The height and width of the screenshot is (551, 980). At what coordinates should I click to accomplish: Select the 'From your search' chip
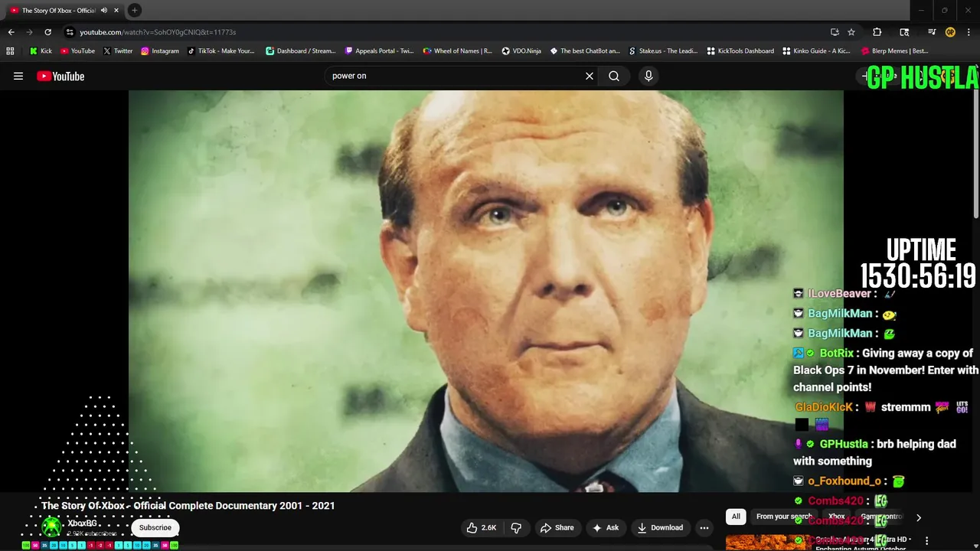tap(783, 517)
